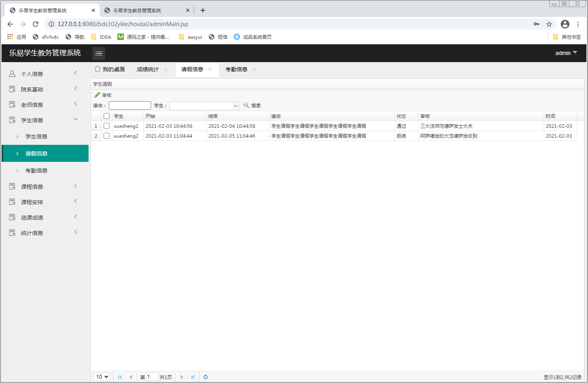Click the saved password key icon

537,24
